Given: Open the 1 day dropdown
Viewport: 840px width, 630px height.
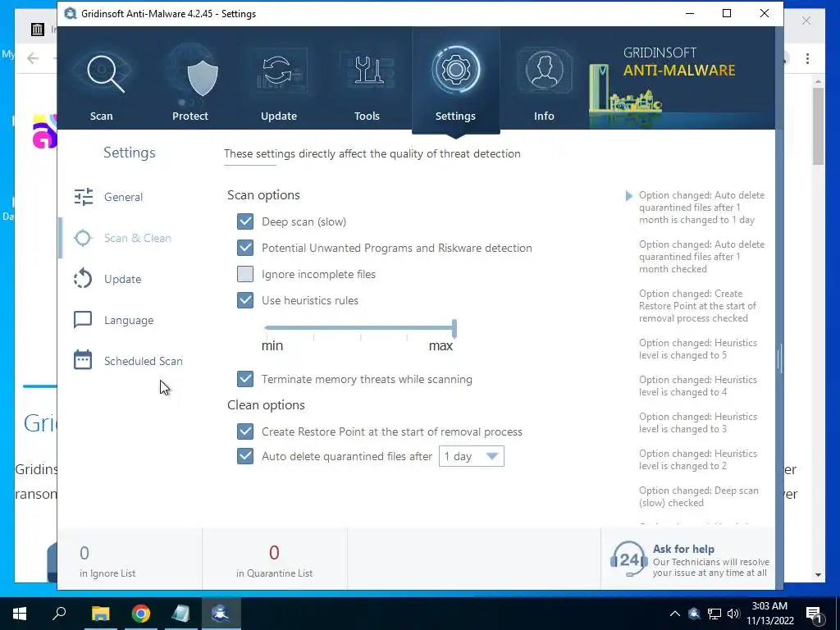Looking at the screenshot, I should 472,456.
